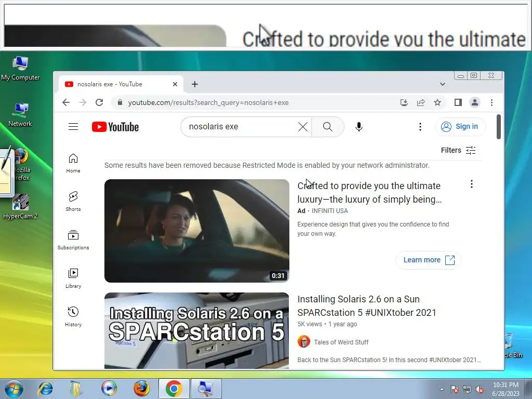This screenshot has height=399, width=532.
Task: Click the Sign in button
Action: [x=460, y=127]
